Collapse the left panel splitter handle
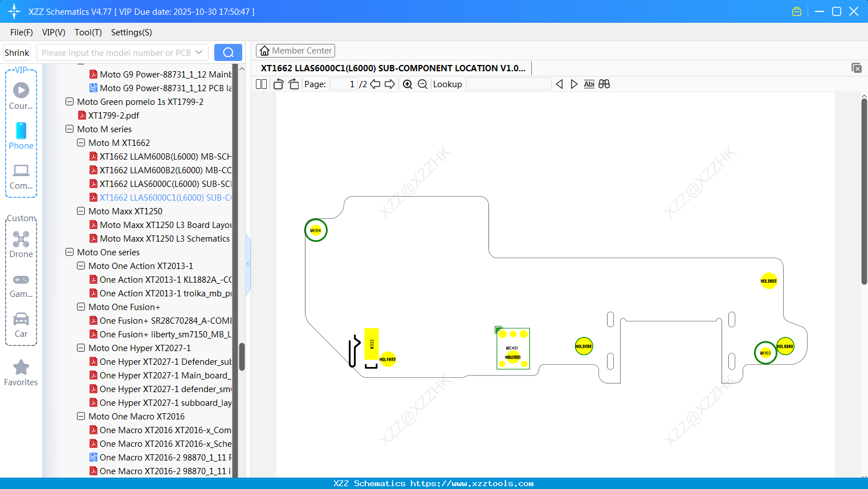Screen dimensions: 868x489 click(248, 264)
